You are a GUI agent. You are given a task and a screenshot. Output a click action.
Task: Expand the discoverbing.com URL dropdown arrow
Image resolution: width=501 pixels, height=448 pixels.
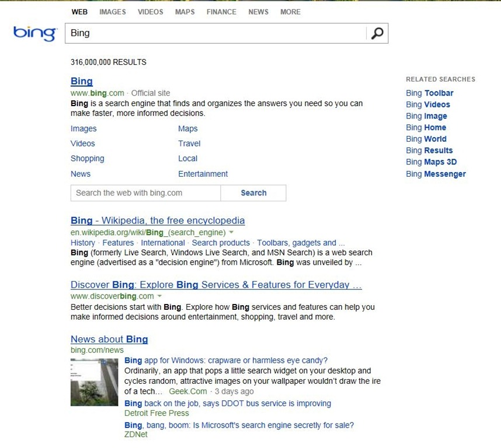[160, 296]
